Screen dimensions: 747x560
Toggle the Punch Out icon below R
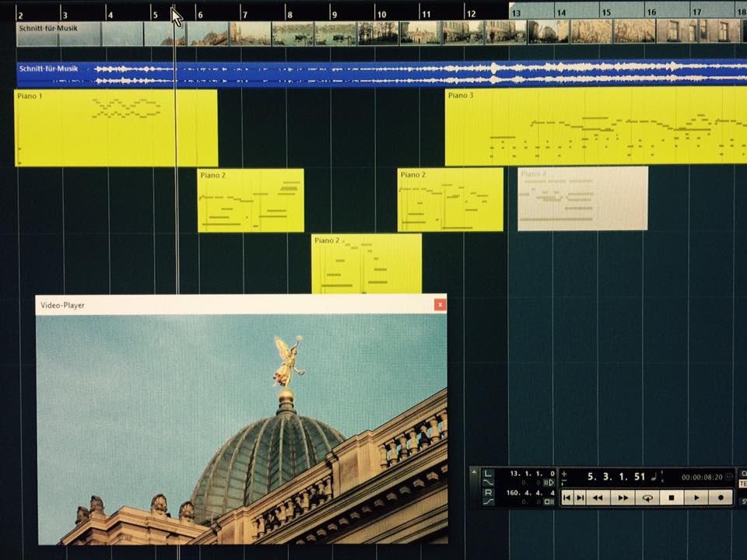pos(489,502)
